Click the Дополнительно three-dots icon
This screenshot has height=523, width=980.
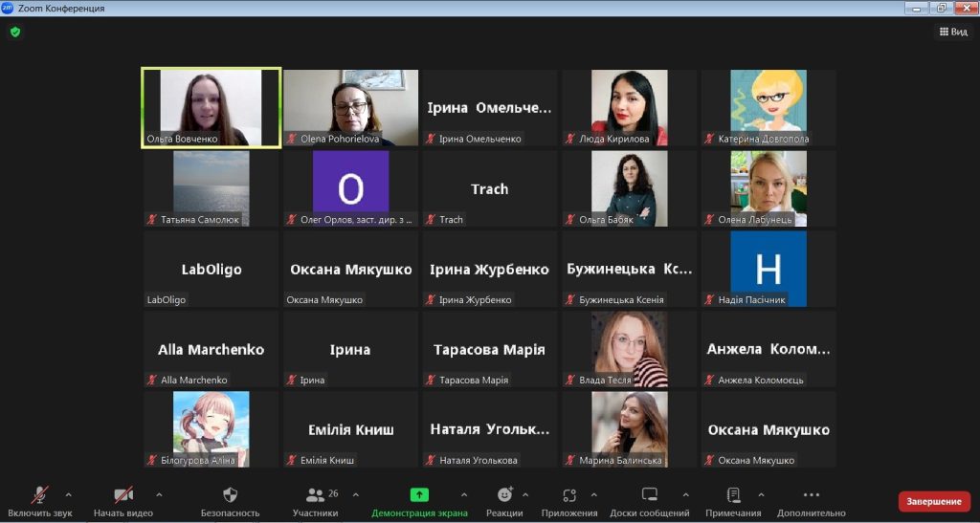tap(811, 495)
